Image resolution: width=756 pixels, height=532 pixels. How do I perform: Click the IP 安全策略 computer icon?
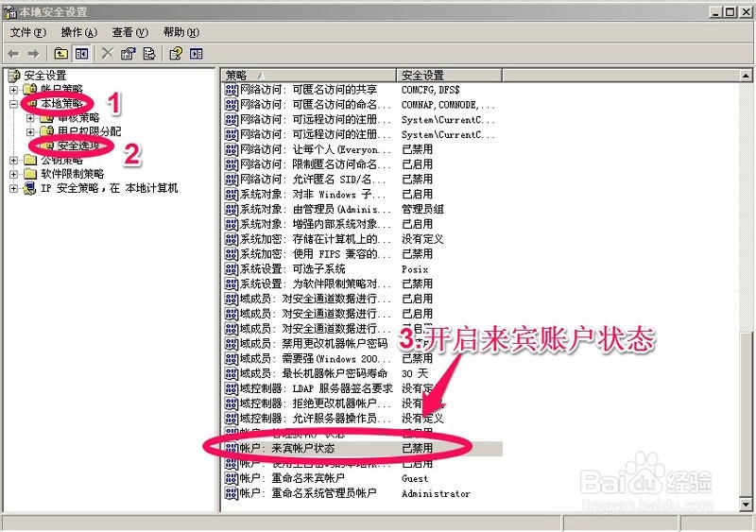[x=30, y=188]
